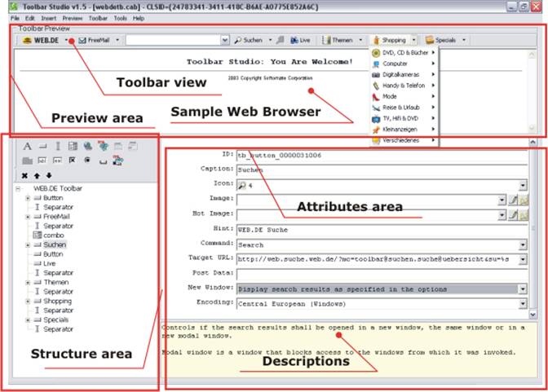Open the Shopping toolbar button
The height and width of the screenshot is (392, 548).
coord(390,41)
